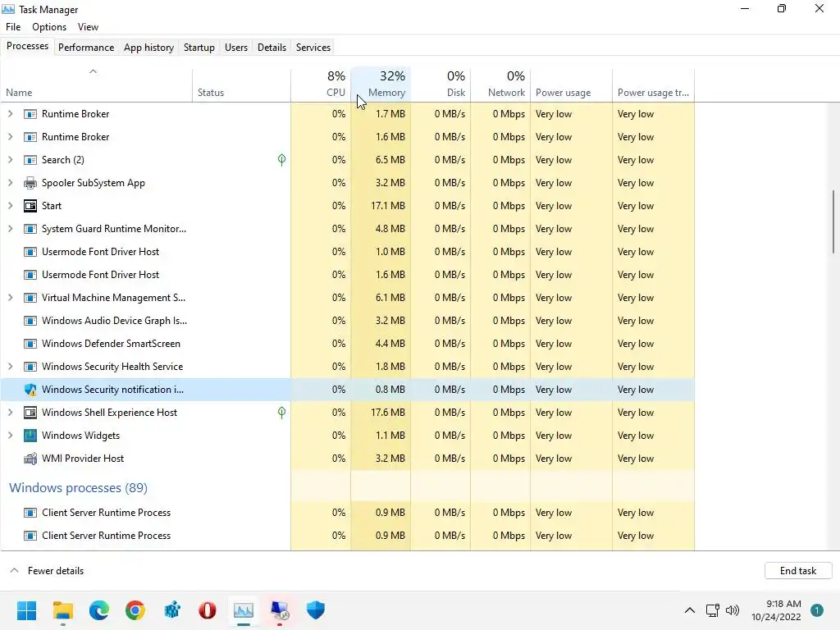Click the Windows Widgets process icon
The width and height of the screenshot is (840, 630).
click(30, 436)
